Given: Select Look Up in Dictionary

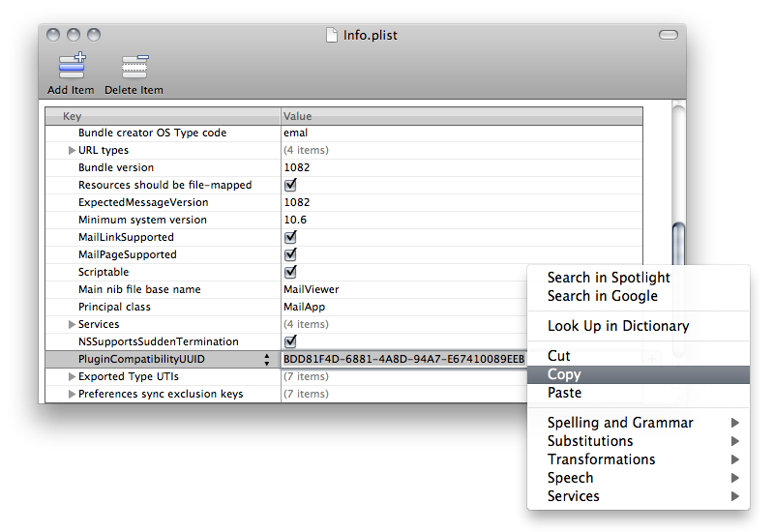Looking at the screenshot, I should (x=639, y=326).
